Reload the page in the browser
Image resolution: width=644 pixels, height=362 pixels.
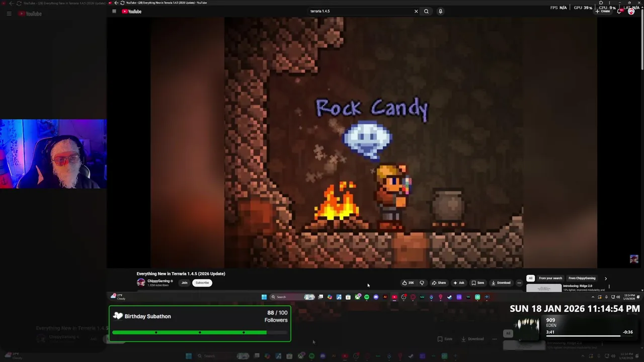122,3
